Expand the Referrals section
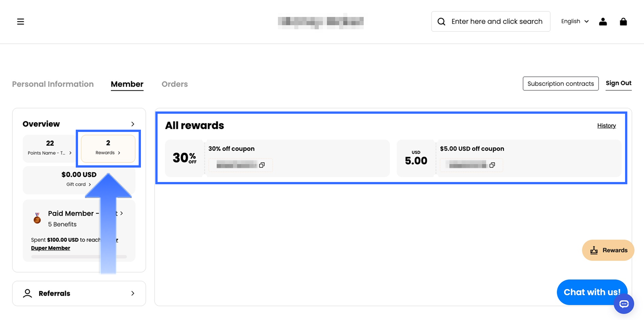This screenshot has width=644, height=320. (133, 293)
